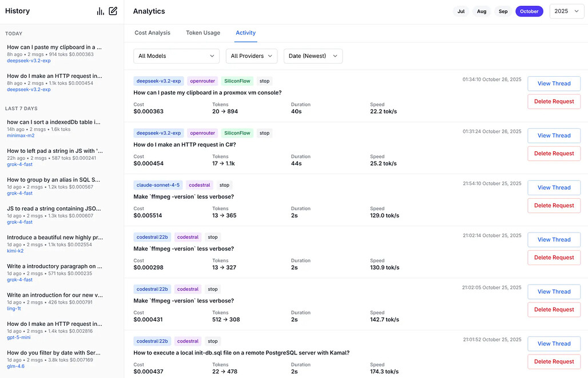Select the Sep month filter

[503, 11]
